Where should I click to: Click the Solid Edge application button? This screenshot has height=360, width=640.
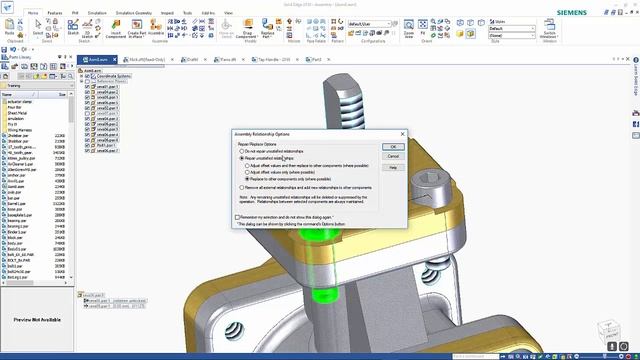7,7
